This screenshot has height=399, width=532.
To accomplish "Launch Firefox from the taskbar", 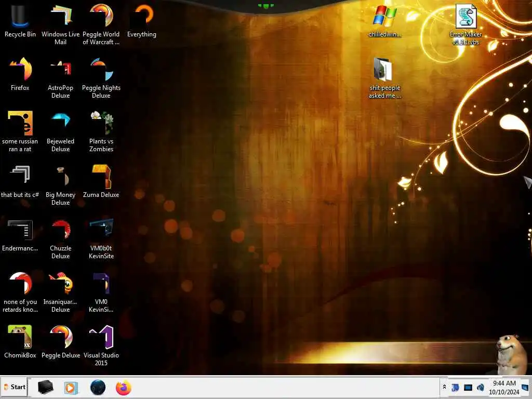I will pos(124,388).
